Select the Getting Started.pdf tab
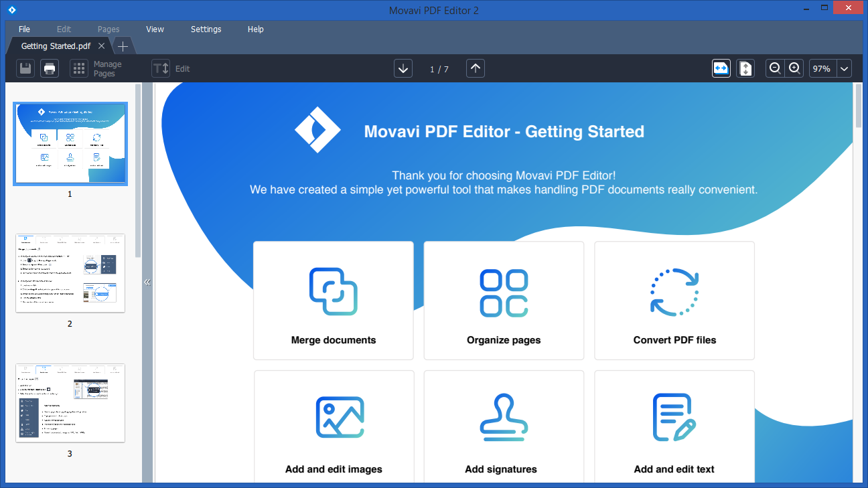 (56, 46)
